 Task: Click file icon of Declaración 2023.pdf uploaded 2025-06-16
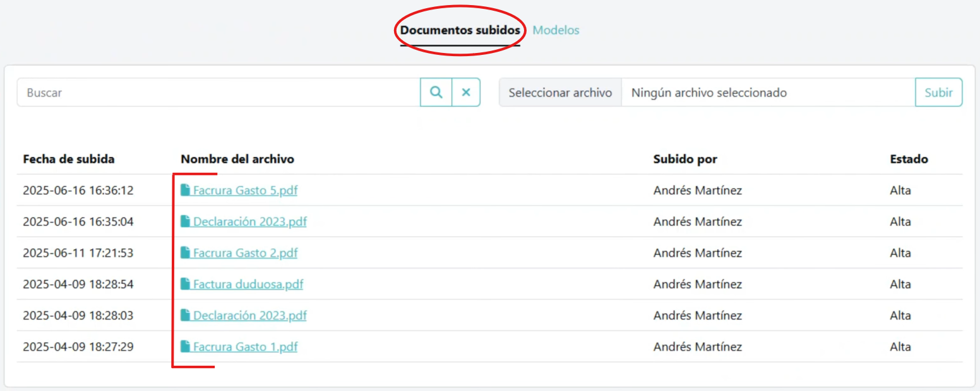[x=185, y=221]
